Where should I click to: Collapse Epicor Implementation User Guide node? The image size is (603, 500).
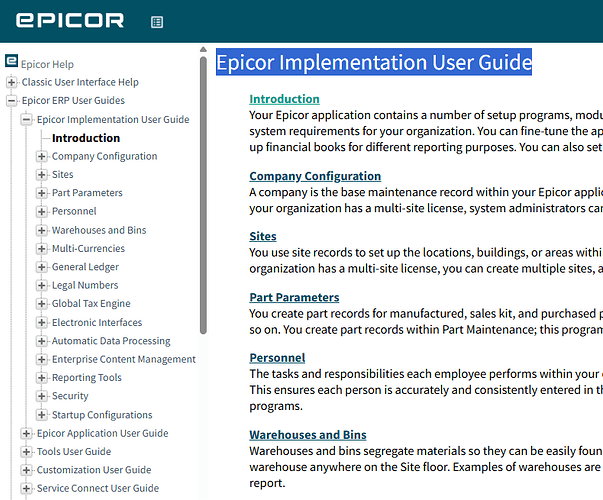[27, 119]
